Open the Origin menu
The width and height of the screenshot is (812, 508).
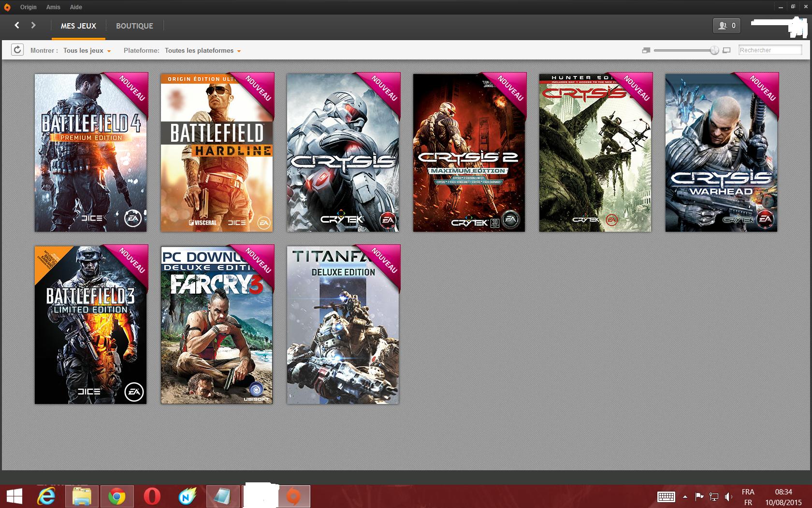[29, 7]
